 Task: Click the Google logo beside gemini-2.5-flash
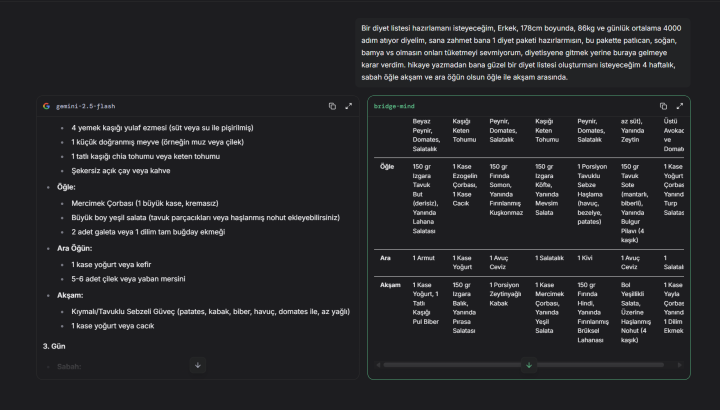(46, 106)
